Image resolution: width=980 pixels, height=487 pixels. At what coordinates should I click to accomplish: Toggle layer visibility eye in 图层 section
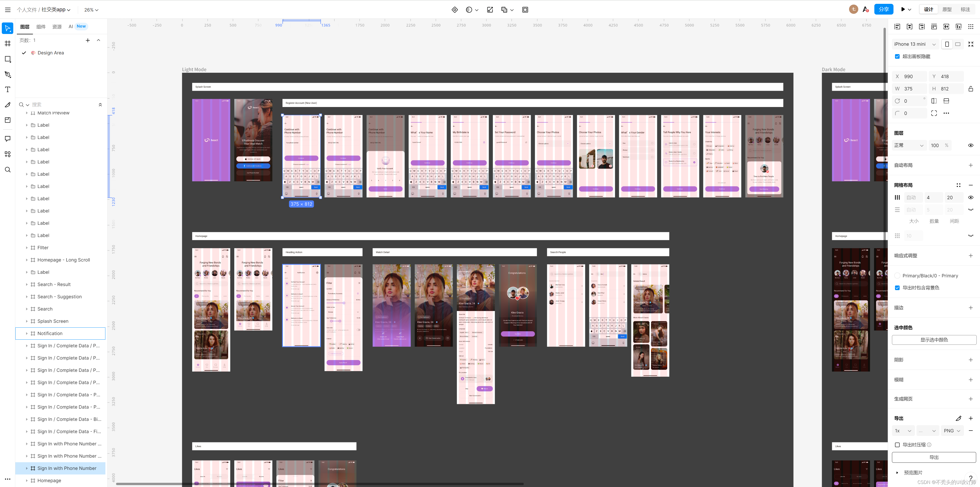(x=971, y=146)
